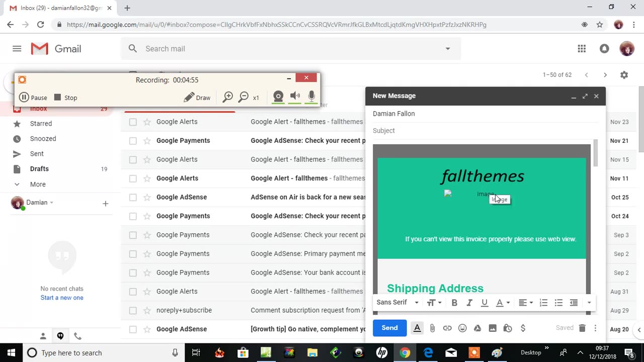
Task: Switch to the Inbox browser tab
Action: tap(60, 8)
